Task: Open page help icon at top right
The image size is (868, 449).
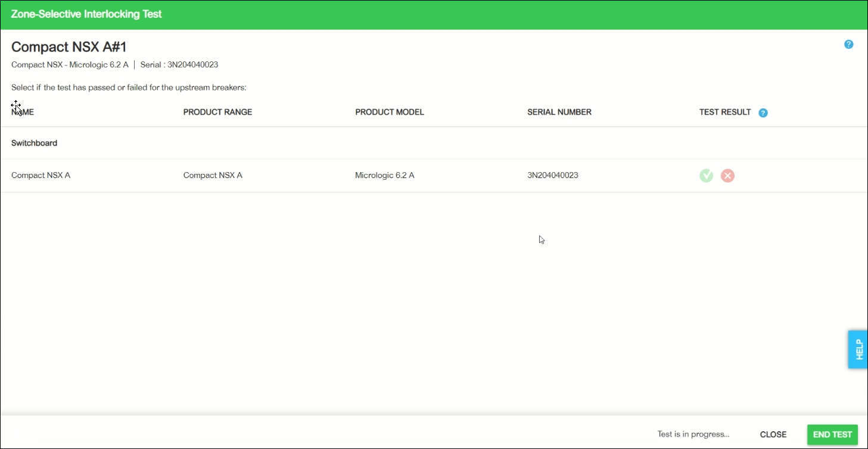Action: [x=849, y=44]
